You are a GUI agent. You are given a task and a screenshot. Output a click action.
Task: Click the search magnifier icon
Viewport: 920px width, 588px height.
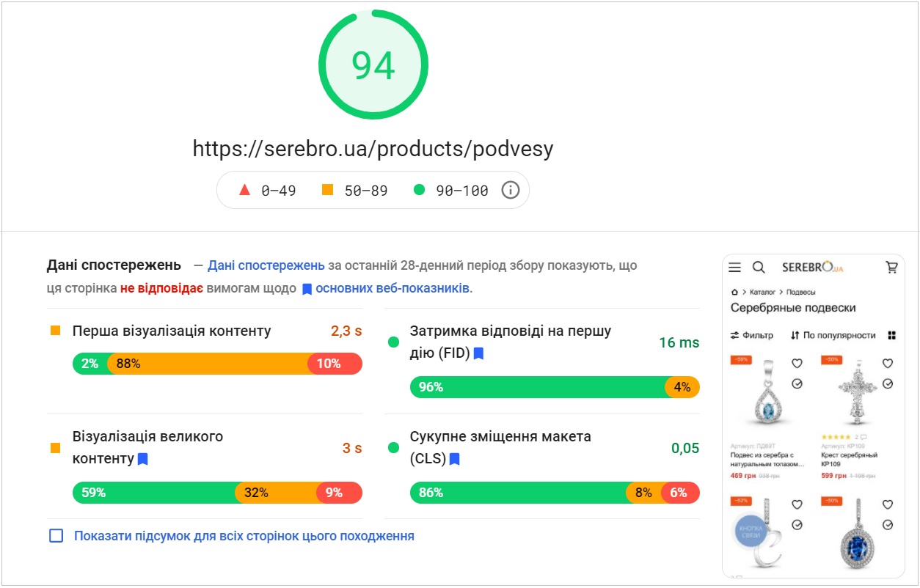(759, 268)
